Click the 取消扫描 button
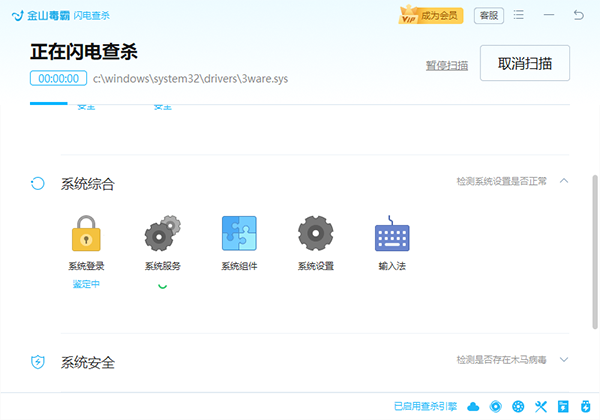Viewport: 600px width, 420px height. tap(525, 63)
